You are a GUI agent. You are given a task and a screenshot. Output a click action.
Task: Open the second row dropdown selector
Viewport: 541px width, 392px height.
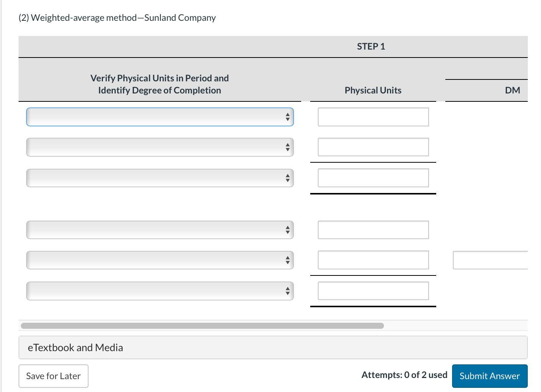[159, 147]
